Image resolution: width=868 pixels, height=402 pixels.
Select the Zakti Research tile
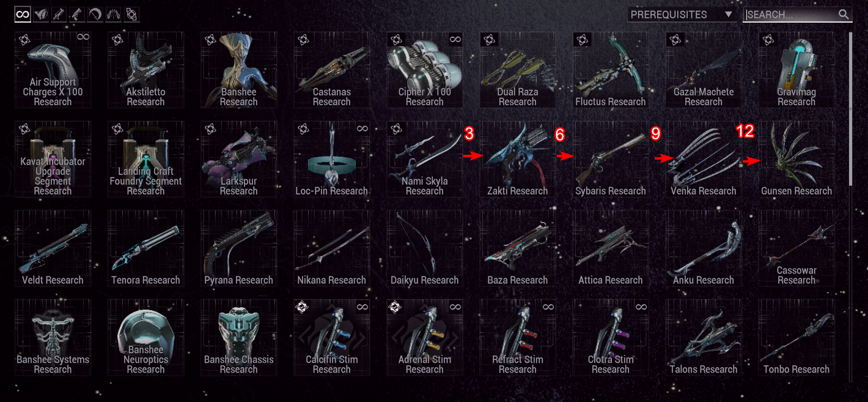click(517, 159)
